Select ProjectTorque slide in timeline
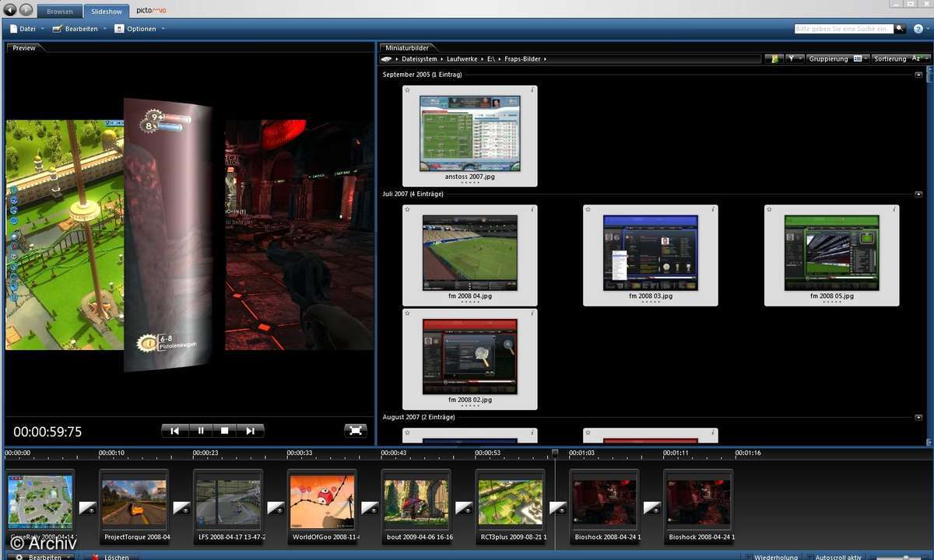934x560 pixels. pos(134,506)
